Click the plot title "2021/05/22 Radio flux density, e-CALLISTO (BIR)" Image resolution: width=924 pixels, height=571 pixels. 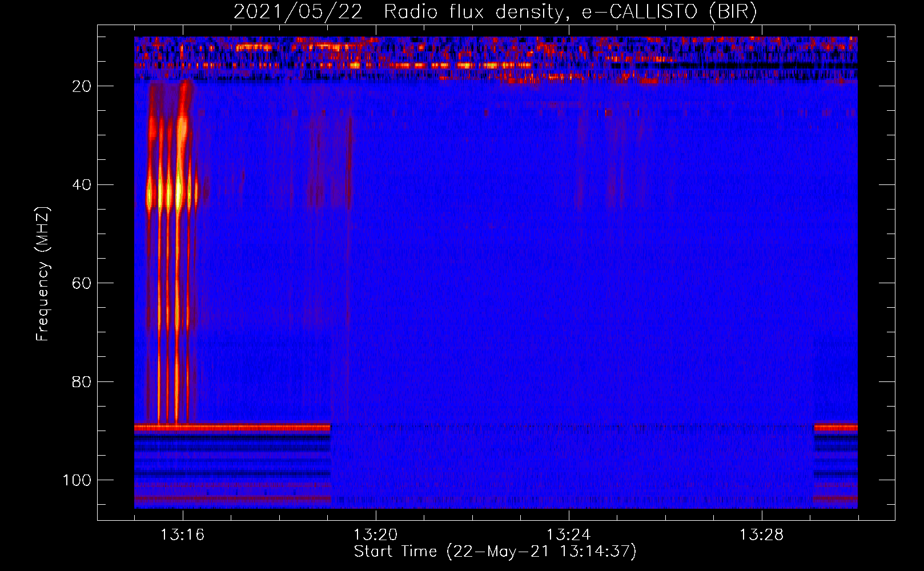point(495,12)
